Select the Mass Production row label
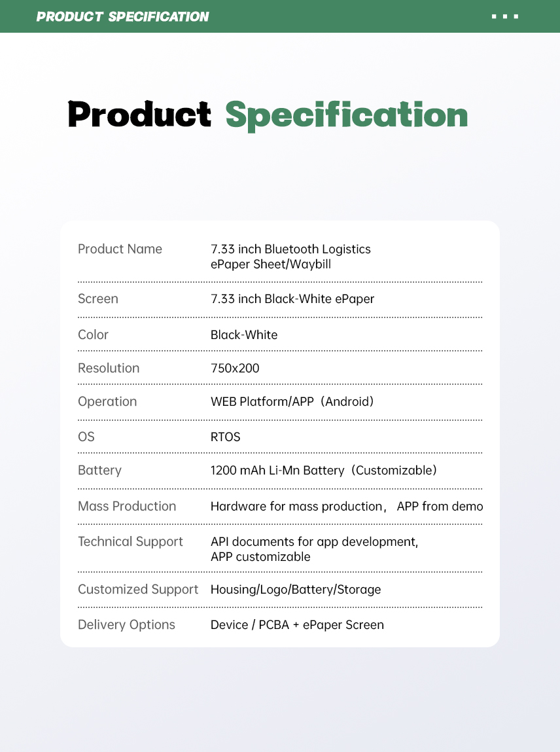The image size is (560, 752). (127, 506)
